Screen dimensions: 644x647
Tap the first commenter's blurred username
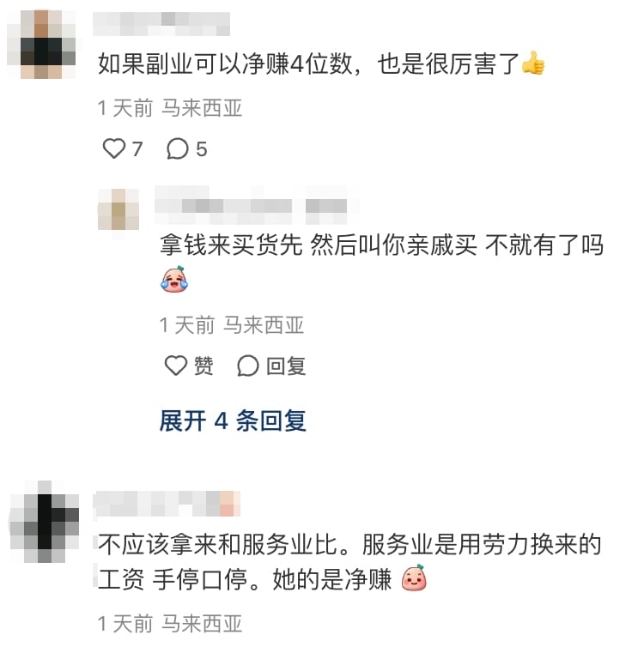click(161, 24)
